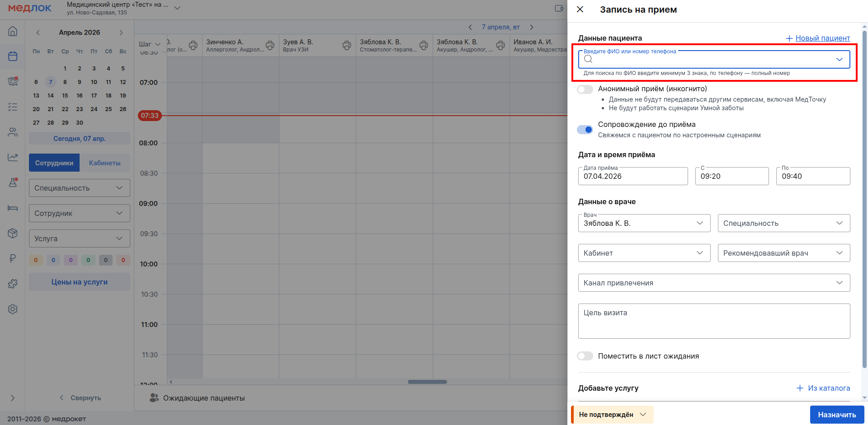Switch to the Кабинеты tab

(x=104, y=163)
